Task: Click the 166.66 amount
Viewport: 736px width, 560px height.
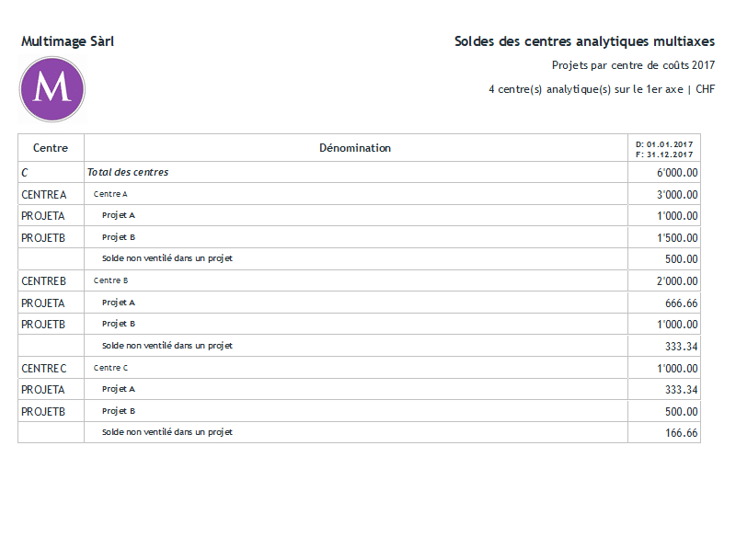Action: click(x=681, y=432)
